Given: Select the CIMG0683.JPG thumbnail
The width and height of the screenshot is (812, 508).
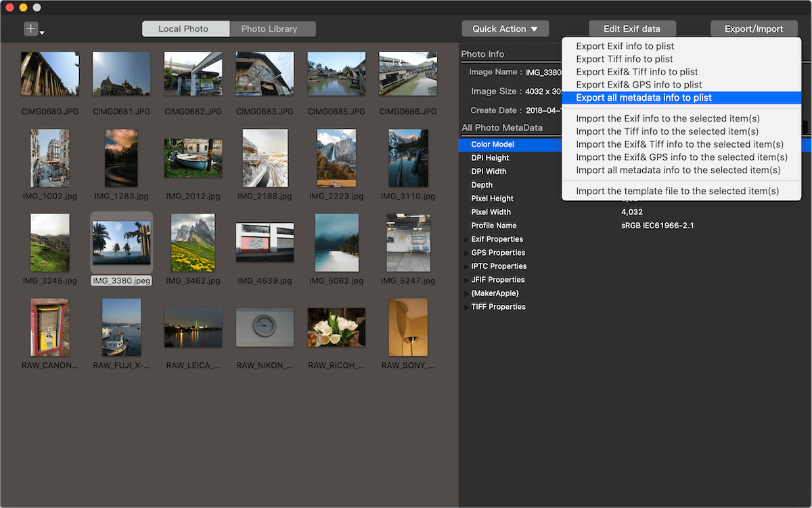Looking at the screenshot, I should 265,74.
